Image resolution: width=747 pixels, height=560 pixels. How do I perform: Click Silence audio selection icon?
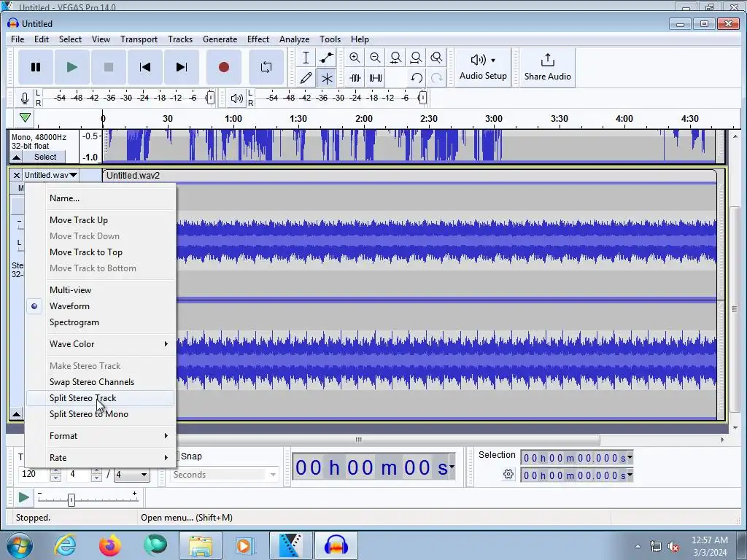click(376, 78)
